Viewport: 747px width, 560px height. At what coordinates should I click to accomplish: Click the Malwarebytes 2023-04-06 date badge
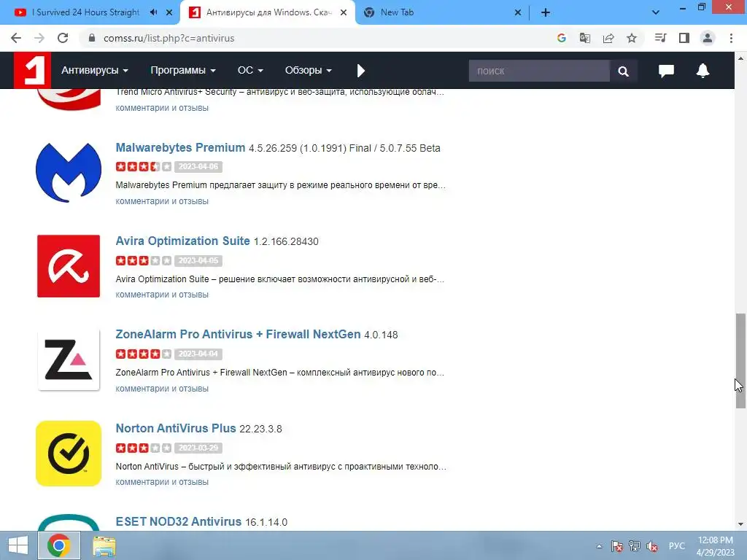tap(198, 167)
